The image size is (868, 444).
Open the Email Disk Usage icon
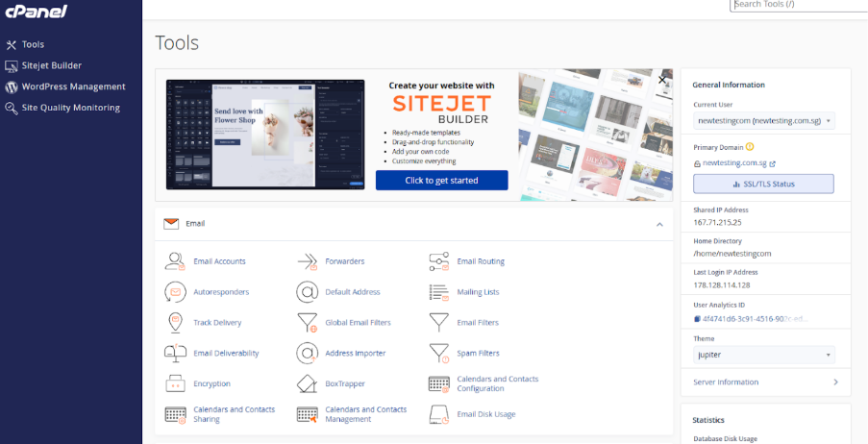[x=438, y=414]
